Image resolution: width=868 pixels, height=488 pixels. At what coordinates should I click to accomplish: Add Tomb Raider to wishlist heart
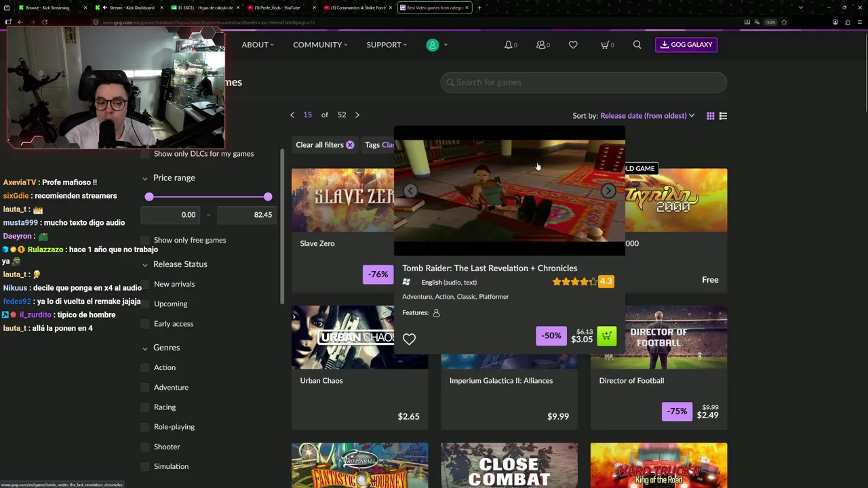(409, 339)
